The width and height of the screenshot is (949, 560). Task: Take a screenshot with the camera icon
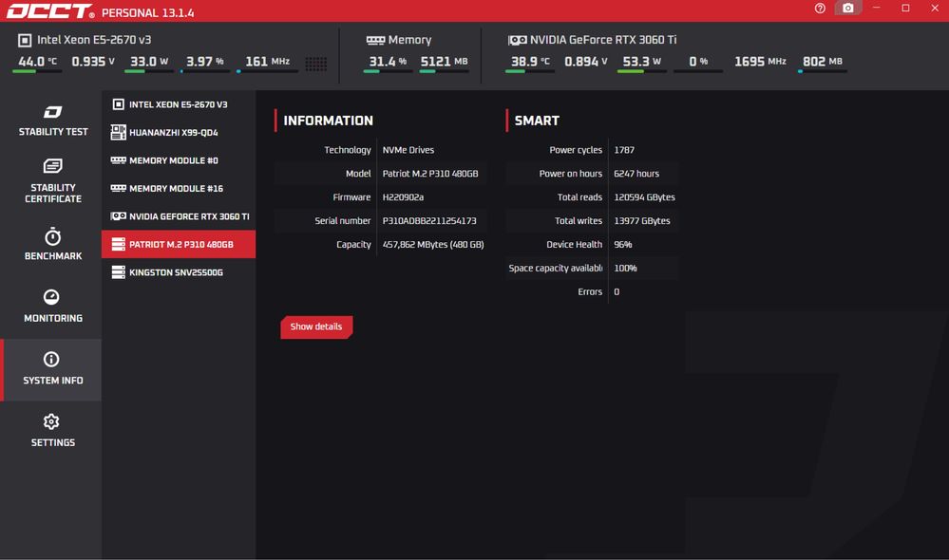coord(848,8)
